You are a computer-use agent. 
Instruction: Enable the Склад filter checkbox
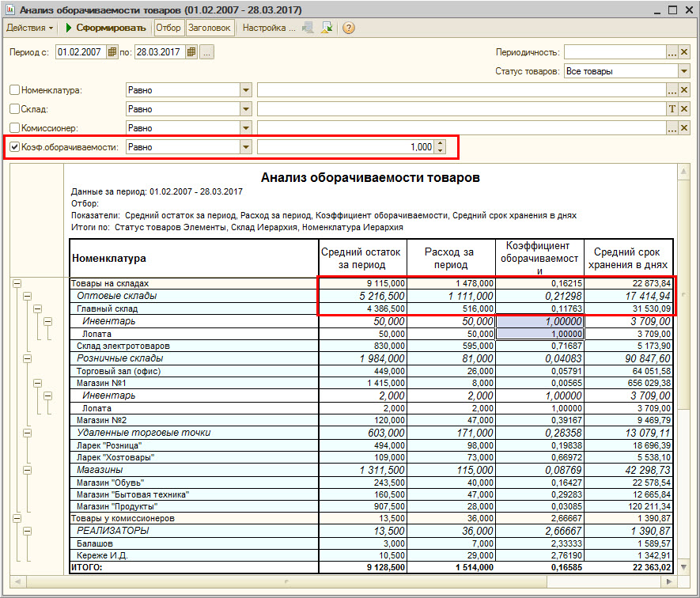pos(14,109)
